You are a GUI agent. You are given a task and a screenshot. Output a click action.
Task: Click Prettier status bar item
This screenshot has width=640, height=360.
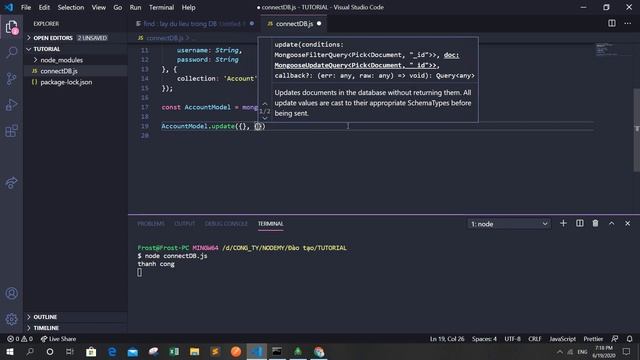tap(593, 339)
